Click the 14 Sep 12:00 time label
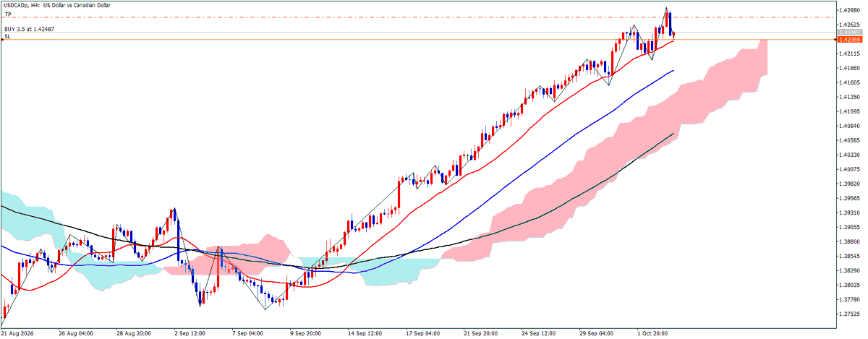Image resolution: width=868 pixels, height=339 pixels. (x=365, y=334)
